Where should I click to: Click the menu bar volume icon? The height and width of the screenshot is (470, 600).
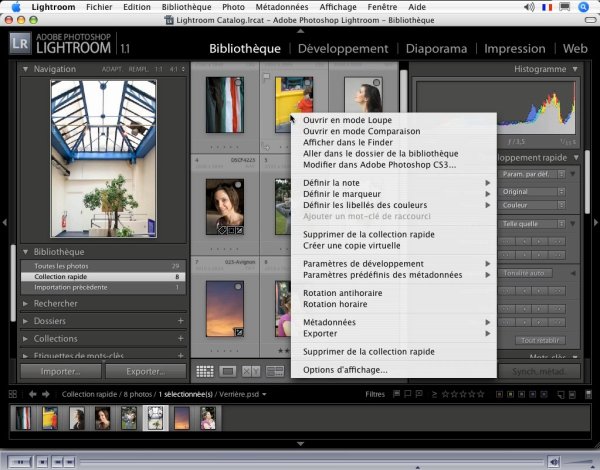(529, 7)
